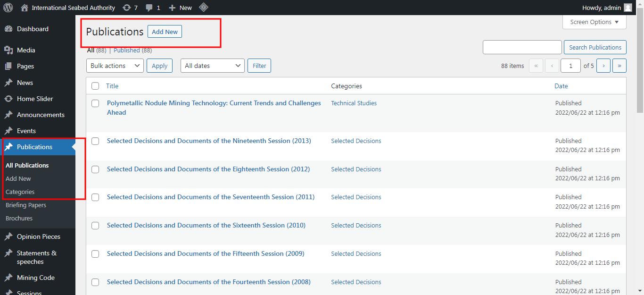Click the Dashboard gauge icon
The height and width of the screenshot is (295, 644).
8,29
